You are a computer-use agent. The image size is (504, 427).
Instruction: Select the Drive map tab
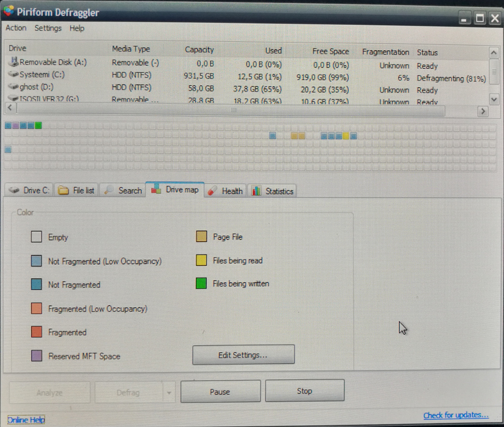[x=175, y=190]
